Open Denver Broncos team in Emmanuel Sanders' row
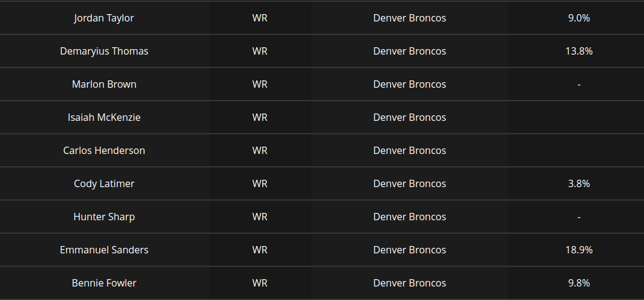Screen dimensions: 644x300 409,250
